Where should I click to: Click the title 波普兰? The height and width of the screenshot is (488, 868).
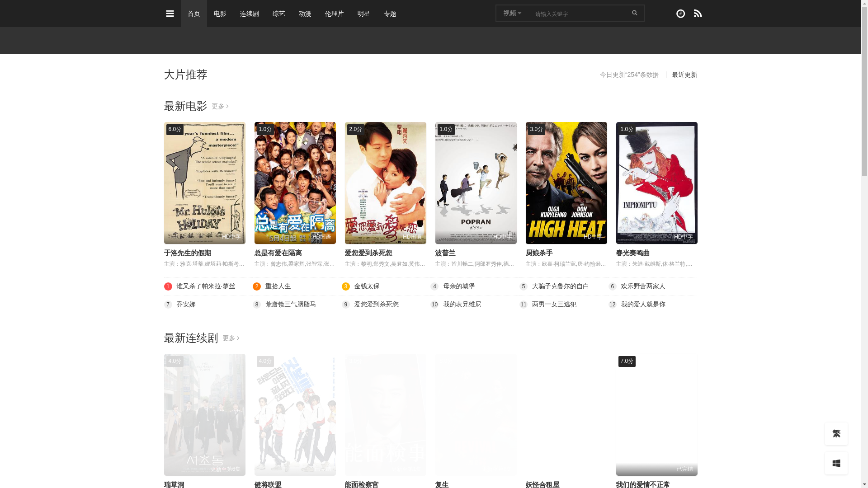445,253
